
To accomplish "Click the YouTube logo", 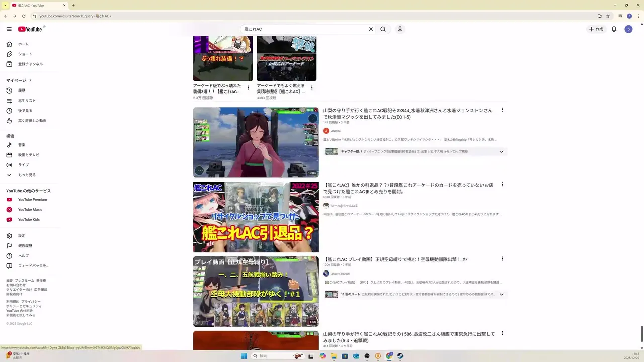I will [x=30, y=29].
